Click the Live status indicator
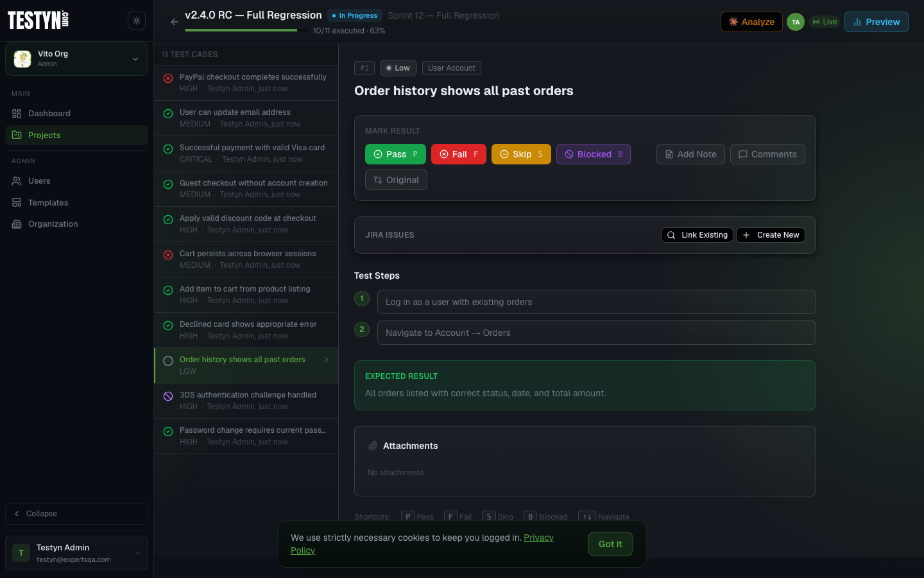This screenshot has height=578, width=924. coord(825,22)
